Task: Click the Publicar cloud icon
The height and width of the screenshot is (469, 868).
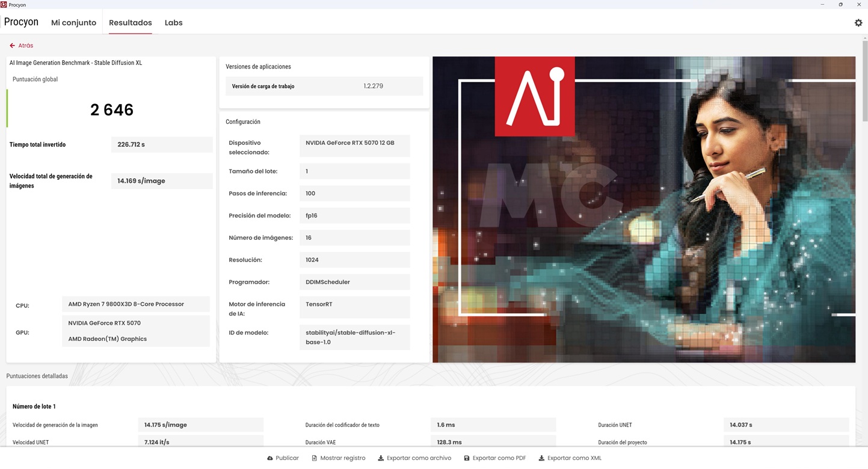Action: point(270,458)
